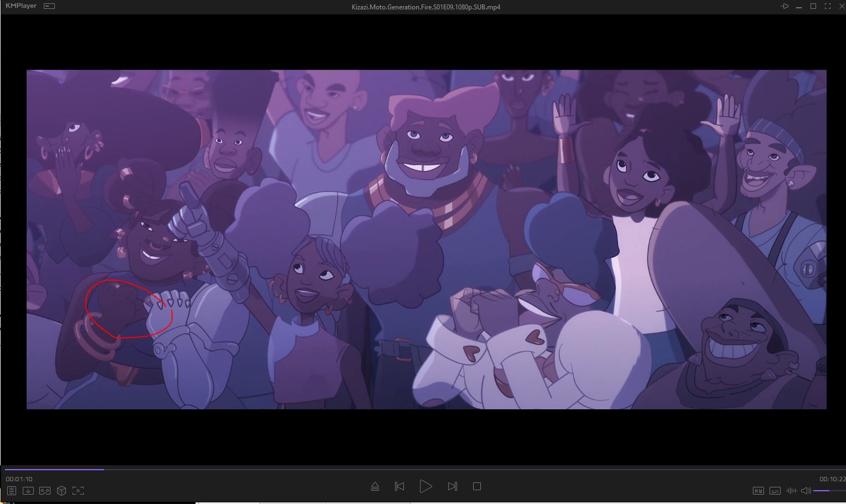Open the playlist panel icon

coord(11,491)
